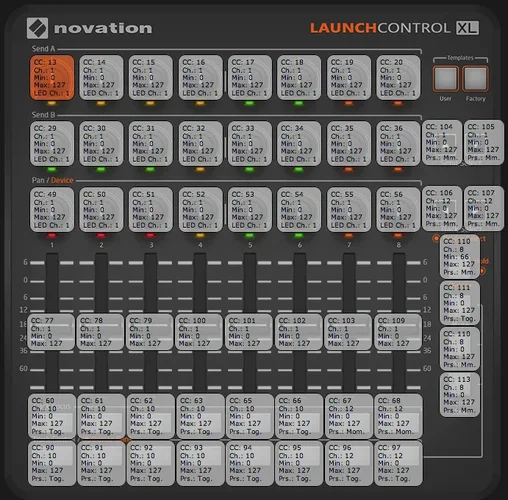This screenshot has width=508, height=500.
Task: Pick the CC: 19 Send A knob
Action: pyautogui.click(x=349, y=77)
